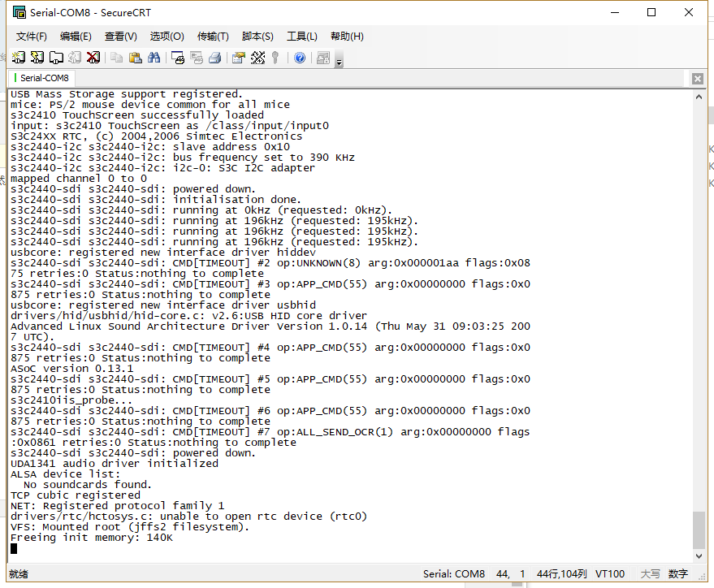Click the Print Screen toolbar icon
The image size is (714, 588).
pyautogui.click(x=178, y=58)
